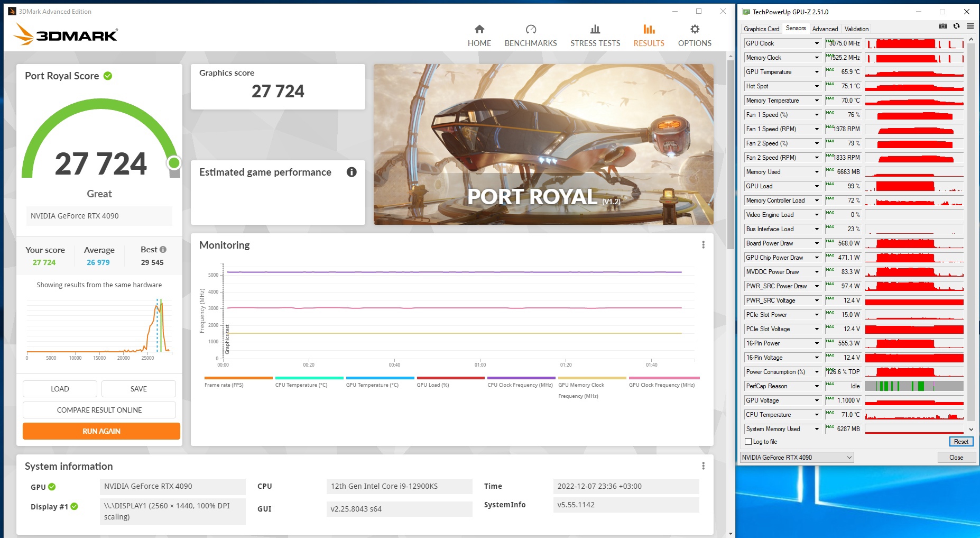The height and width of the screenshot is (538, 980).
Task: Click the Board Power Draw sensor graph
Action: point(914,243)
